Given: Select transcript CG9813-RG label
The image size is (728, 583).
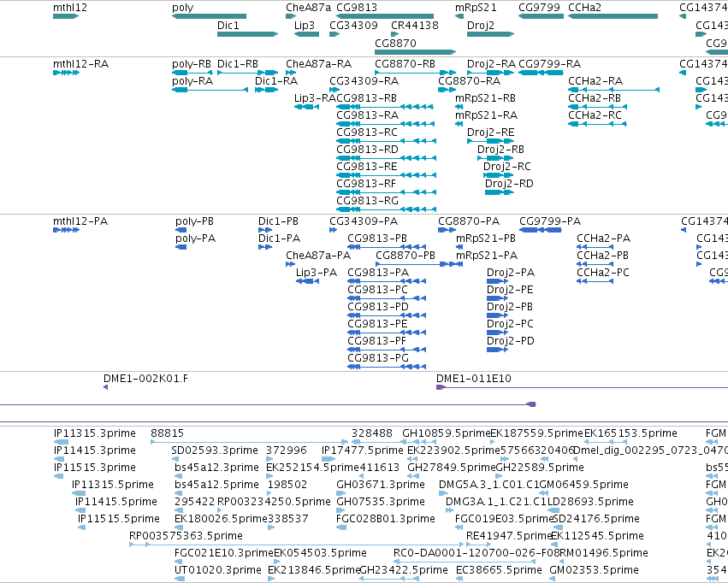Looking at the screenshot, I should click(x=367, y=200).
